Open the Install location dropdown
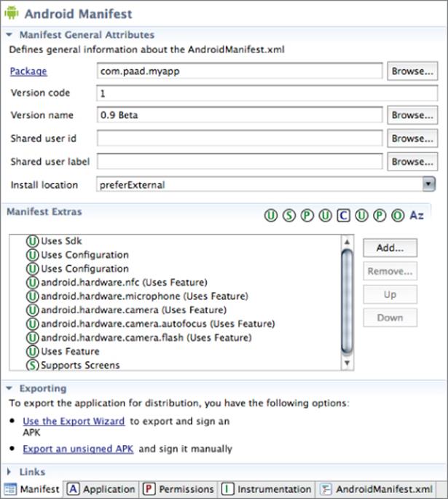Viewport: 448px width, 499px height. point(429,184)
